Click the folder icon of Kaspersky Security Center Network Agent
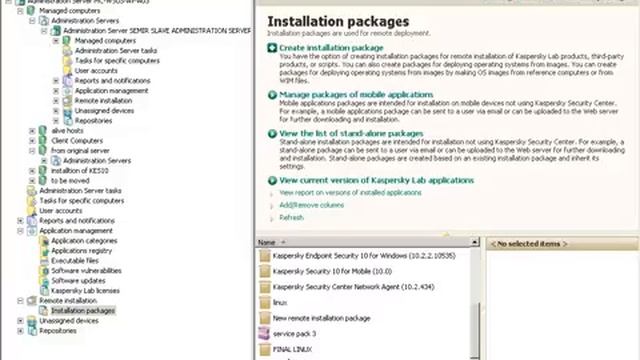The height and width of the screenshot is (360, 640). [265, 287]
